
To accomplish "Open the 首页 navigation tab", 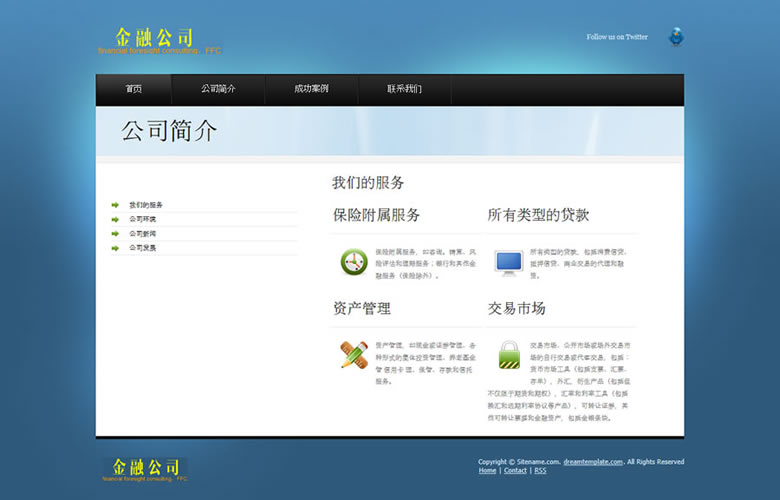I will click(x=134, y=89).
